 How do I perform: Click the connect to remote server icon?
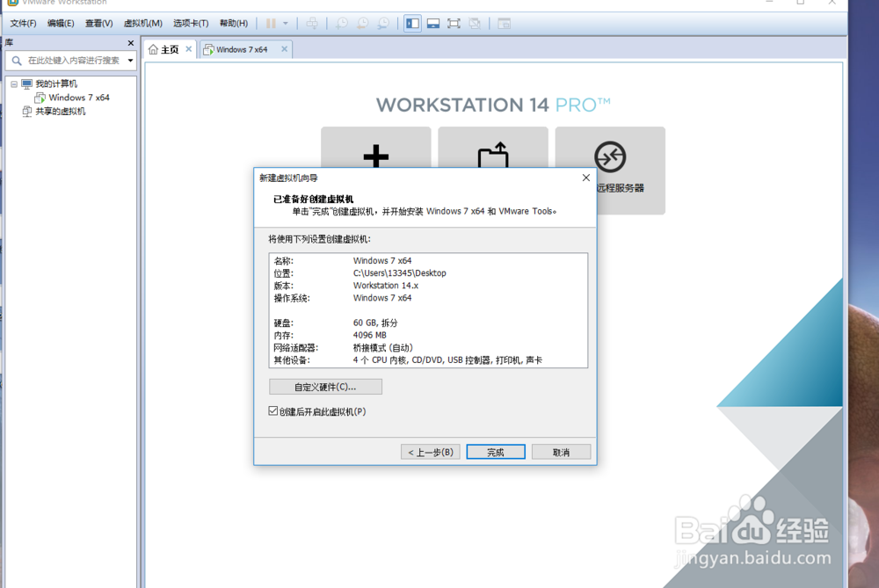coord(610,157)
